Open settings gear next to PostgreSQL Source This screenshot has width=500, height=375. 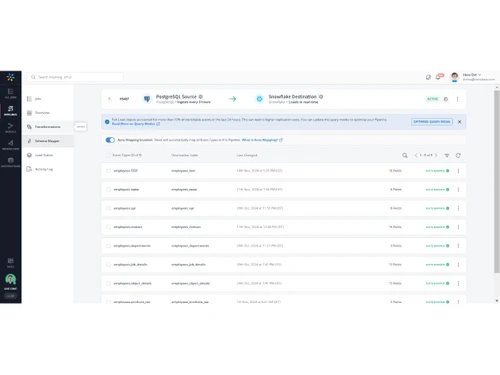click(x=201, y=97)
